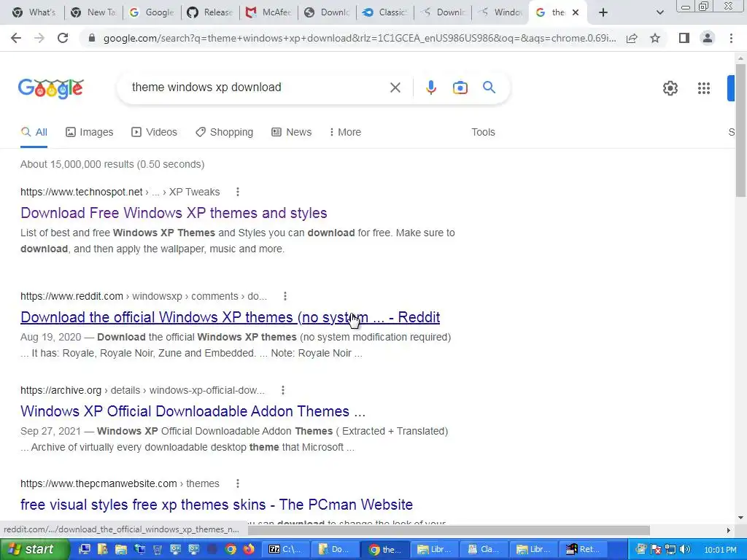Click the volume icon in system tray
The image size is (747, 560).
tap(685, 550)
